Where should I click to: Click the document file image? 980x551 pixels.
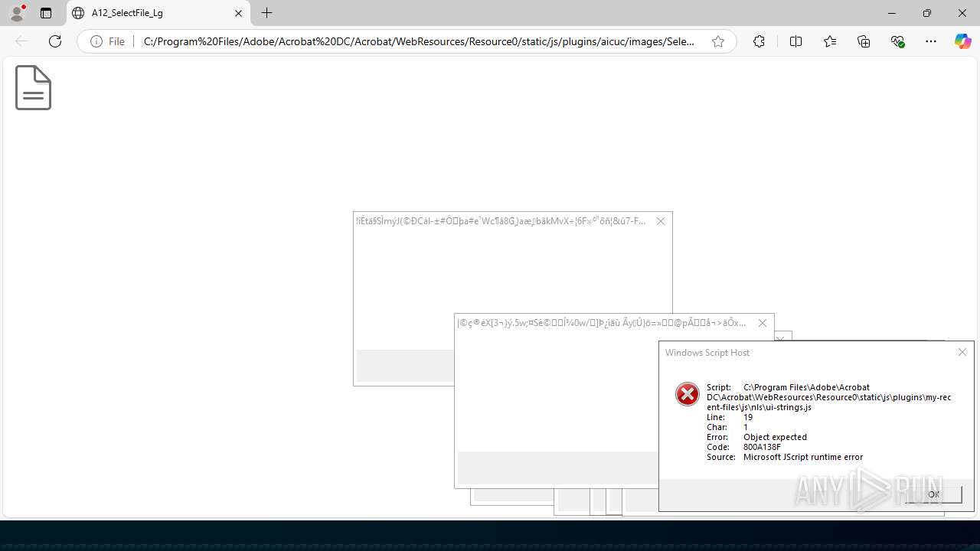33,87
